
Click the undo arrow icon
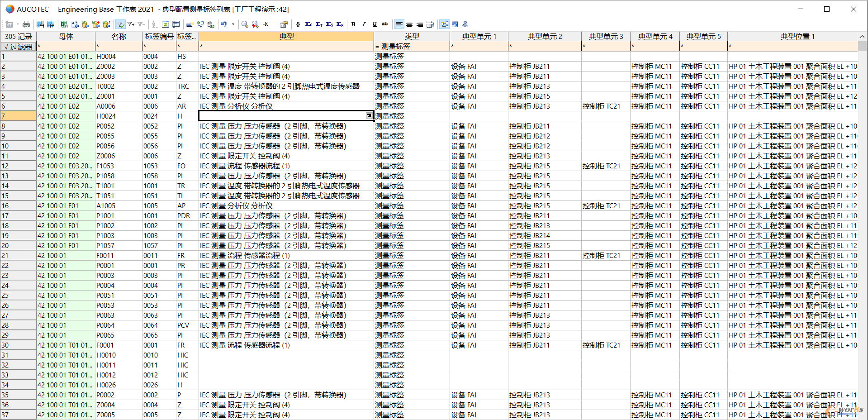pos(224,24)
